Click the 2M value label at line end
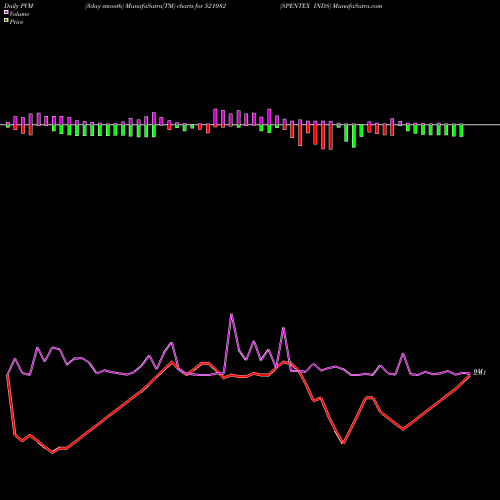This screenshot has height=500, width=500. point(480,372)
